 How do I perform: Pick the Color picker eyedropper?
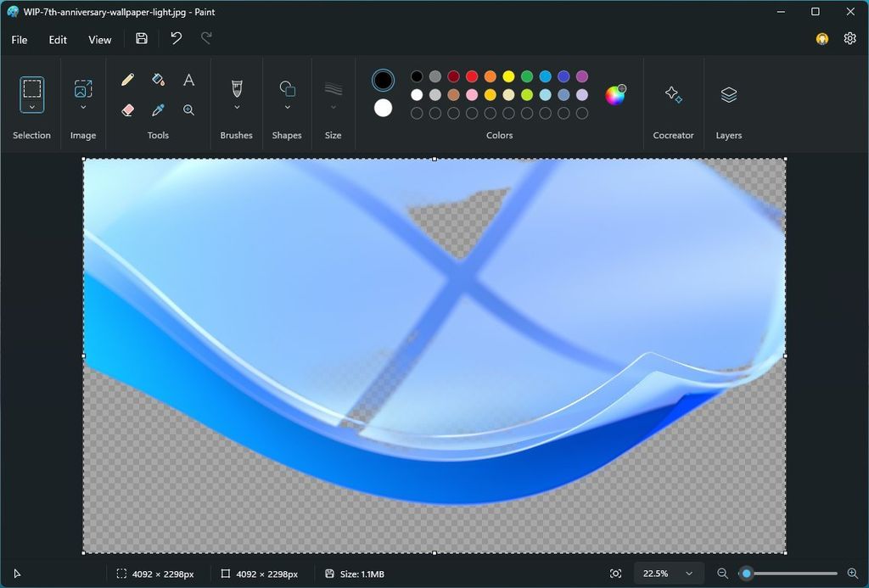pyautogui.click(x=158, y=109)
